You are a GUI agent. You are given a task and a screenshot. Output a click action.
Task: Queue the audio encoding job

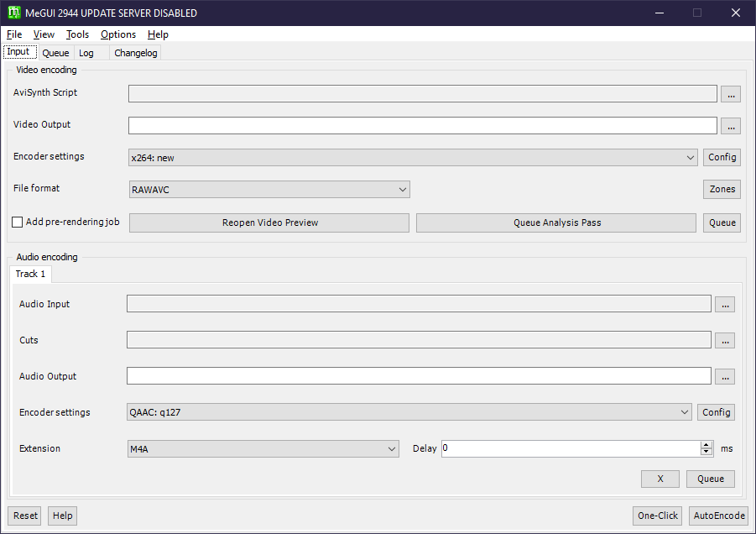pyautogui.click(x=711, y=479)
